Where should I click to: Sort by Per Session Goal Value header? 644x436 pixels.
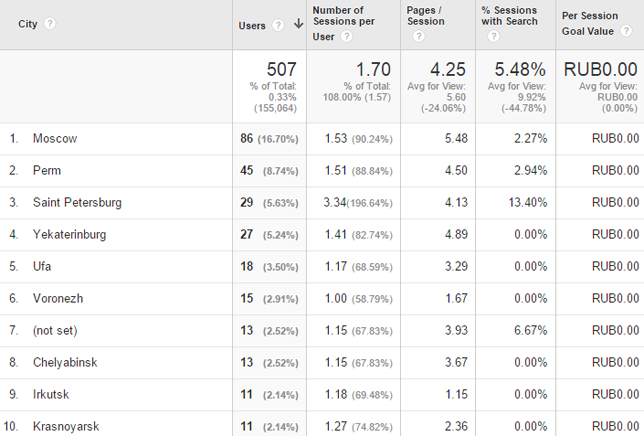point(590,23)
